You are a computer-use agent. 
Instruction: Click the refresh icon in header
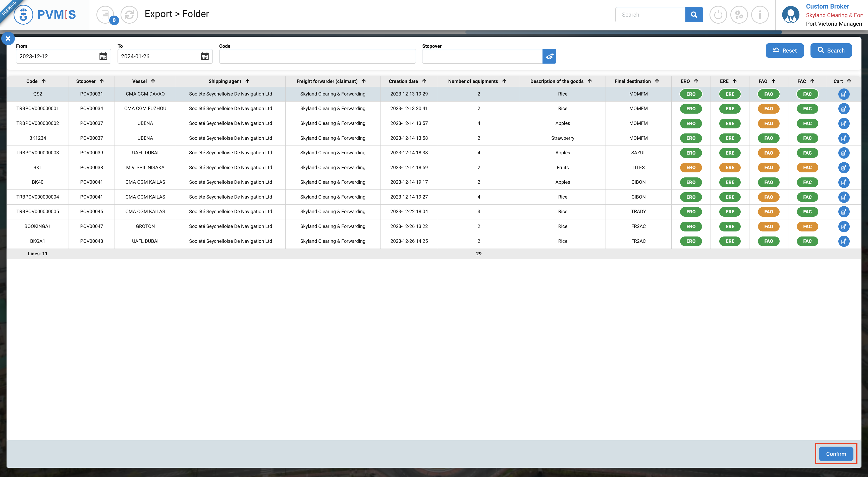129,15
